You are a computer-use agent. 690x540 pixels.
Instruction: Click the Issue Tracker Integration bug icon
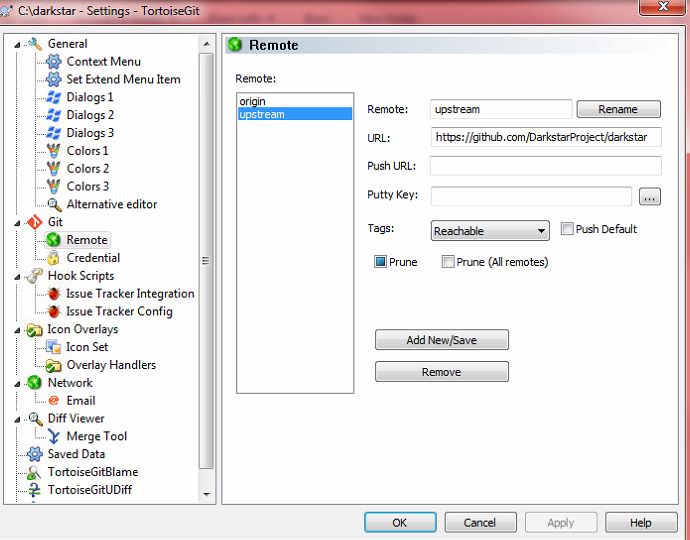pyautogui.click(x=54, y=294)
